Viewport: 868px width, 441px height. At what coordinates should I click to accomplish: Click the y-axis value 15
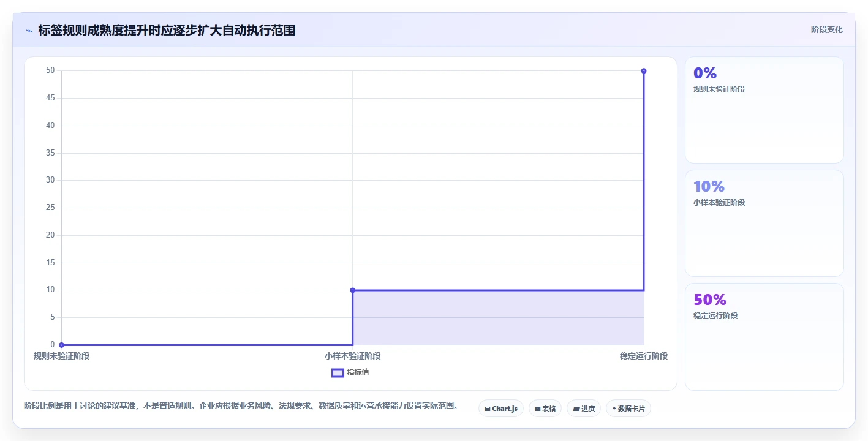50,263
